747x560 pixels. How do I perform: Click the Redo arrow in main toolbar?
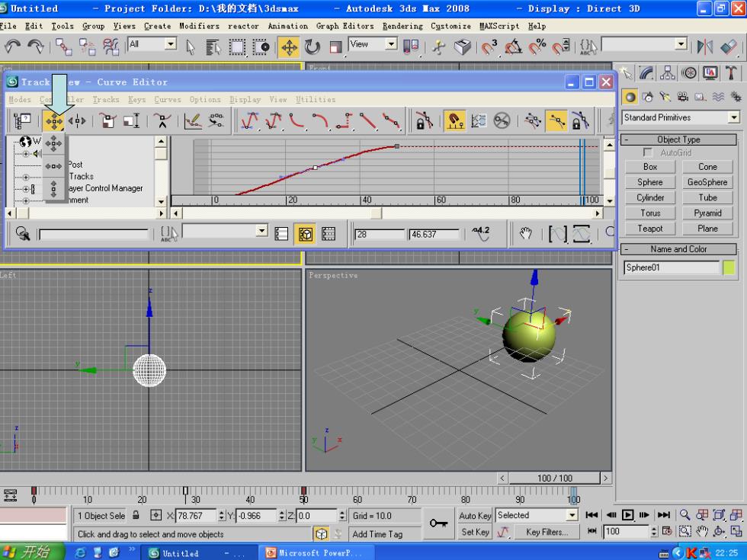coord(36,46)
